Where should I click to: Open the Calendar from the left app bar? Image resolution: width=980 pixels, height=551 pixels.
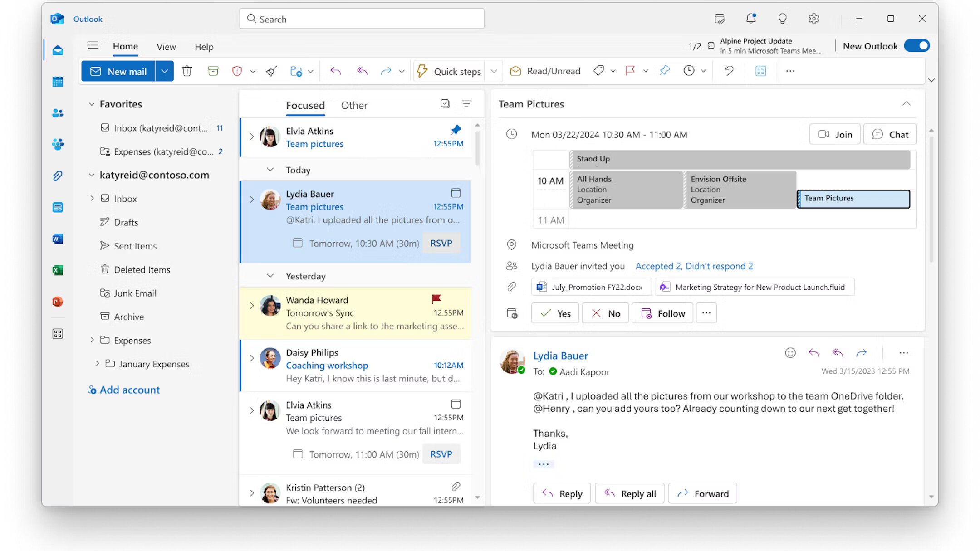pos(58,82)
